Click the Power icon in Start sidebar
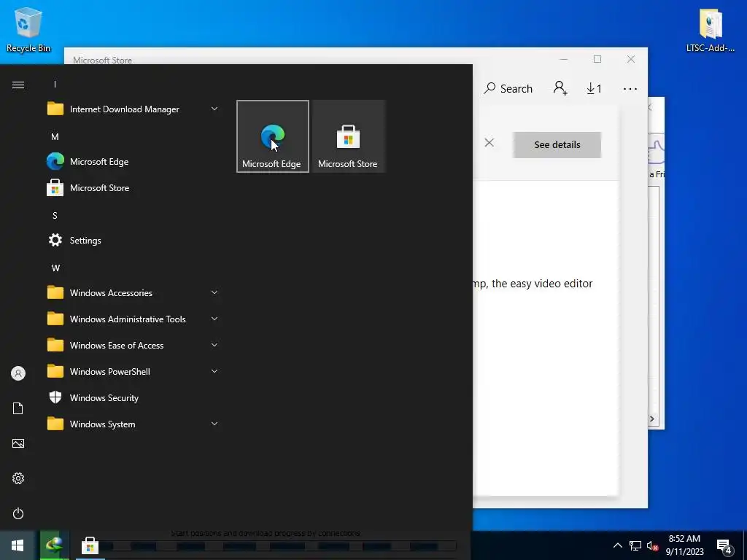The width and height of the screenshot is (747, 560). pyautogui.click(x=18, y=513)
